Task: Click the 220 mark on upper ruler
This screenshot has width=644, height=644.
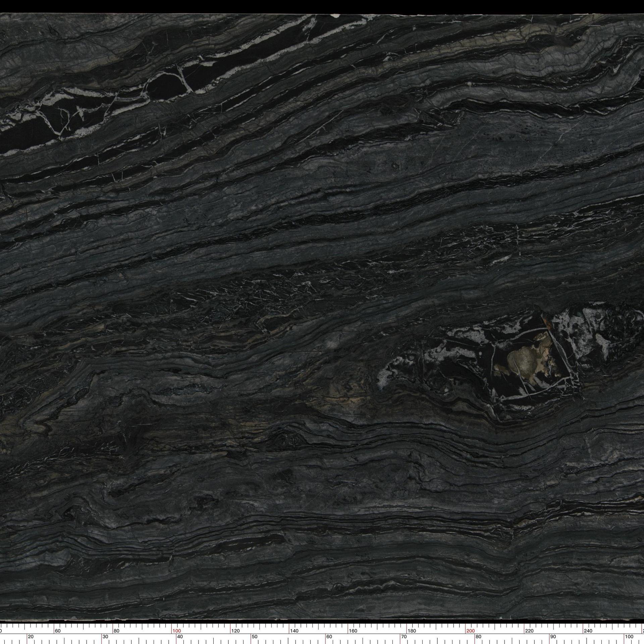Action: pos(529,631)
